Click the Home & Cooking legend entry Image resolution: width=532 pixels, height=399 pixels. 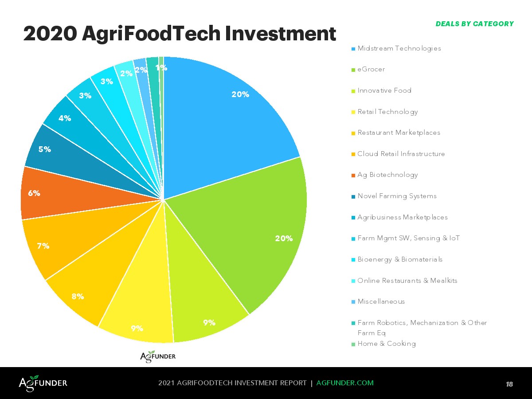click(x=386, y=344)
